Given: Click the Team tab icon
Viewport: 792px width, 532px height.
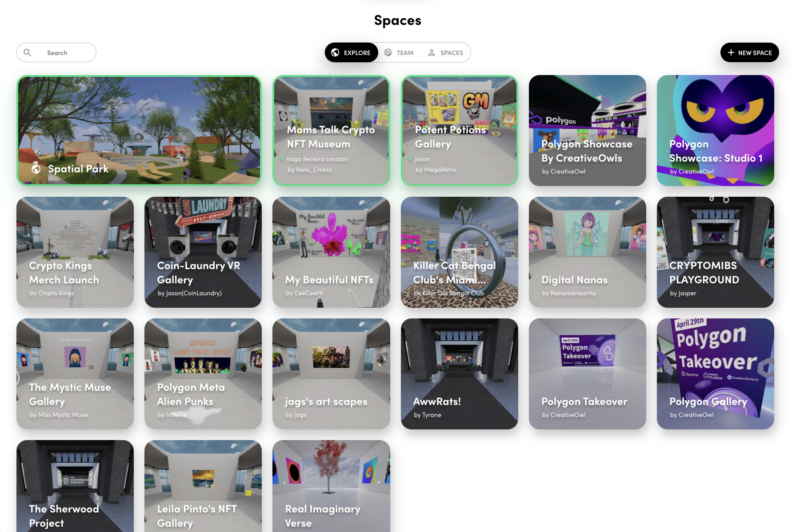Looking at the screenshot, I should (x=388, y=52).
